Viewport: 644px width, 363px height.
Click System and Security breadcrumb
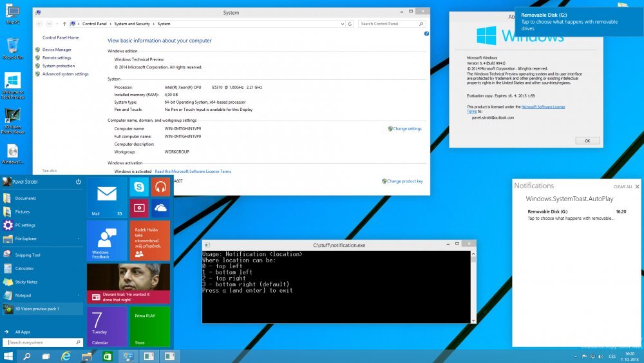pos(132,24)
